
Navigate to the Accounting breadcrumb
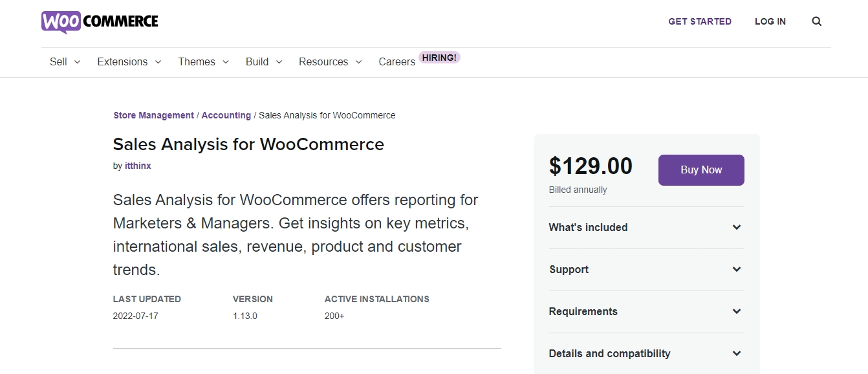(226, 115)
